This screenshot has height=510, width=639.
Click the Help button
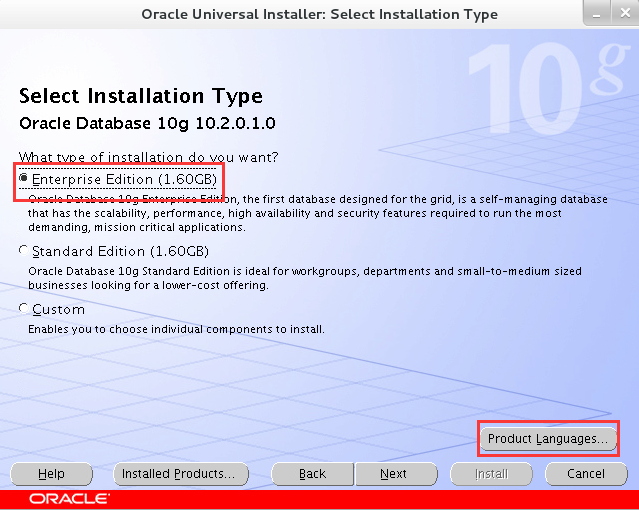tap(51, 474)
